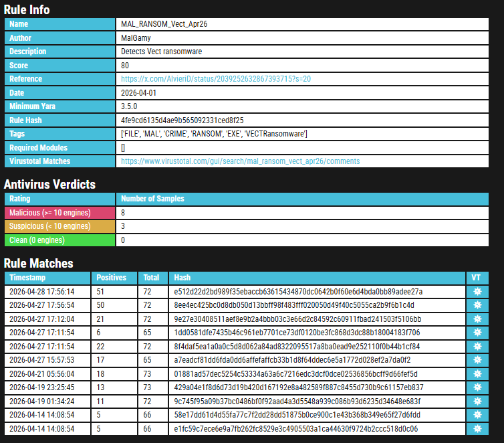Open the x.com AlvieriD reference link

216,79
